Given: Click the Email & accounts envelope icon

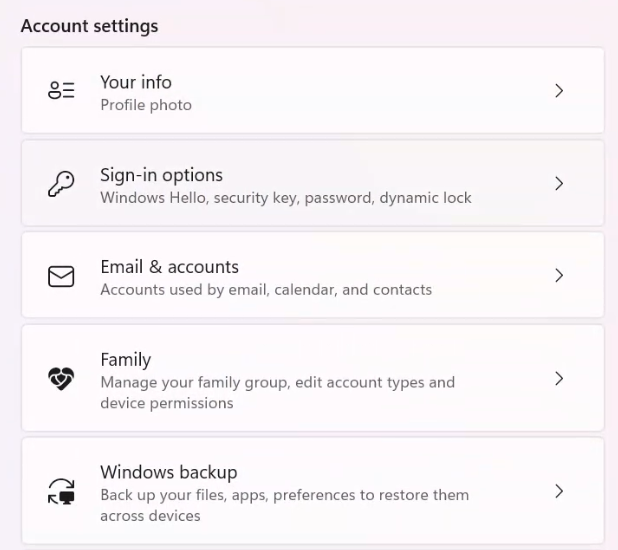Looking at the screenshot, I should pyautogui.click(x=61, y=276).
